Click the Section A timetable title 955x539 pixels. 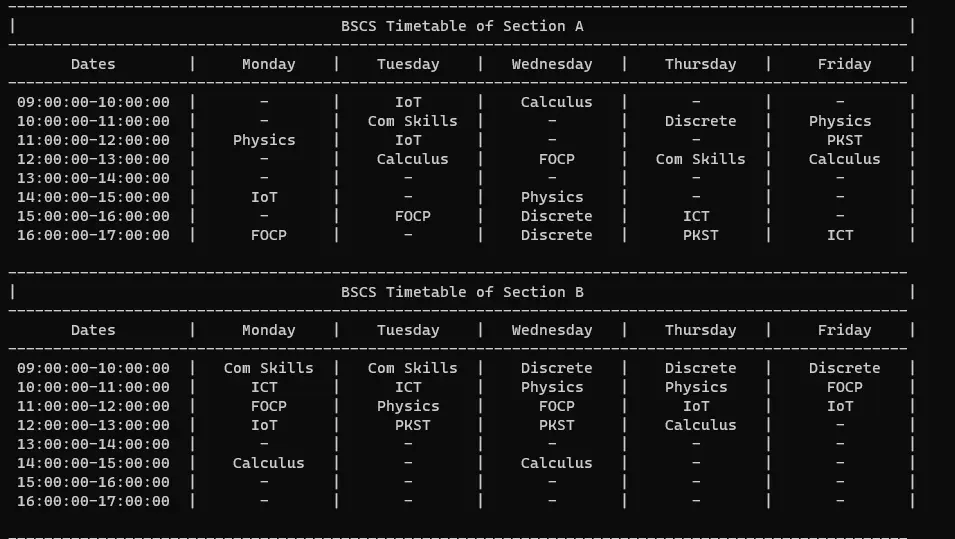462,26
